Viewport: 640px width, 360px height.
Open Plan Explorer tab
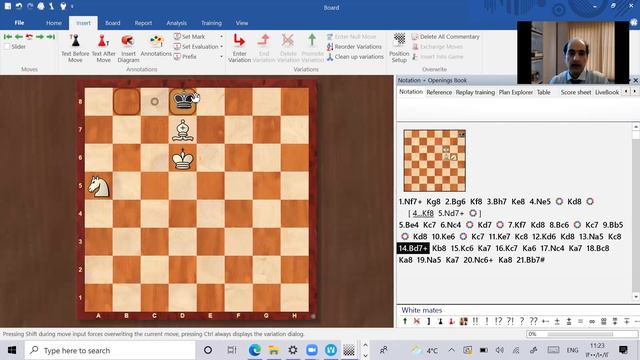pos(516,92)
